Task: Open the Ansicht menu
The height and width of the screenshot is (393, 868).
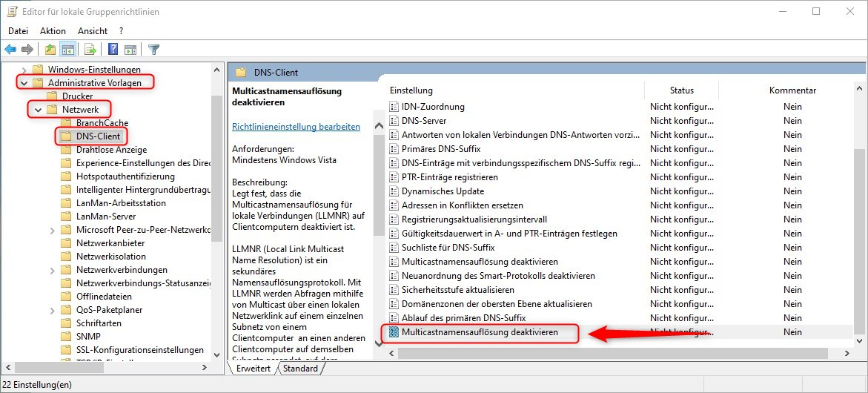Action: [93, 30]
